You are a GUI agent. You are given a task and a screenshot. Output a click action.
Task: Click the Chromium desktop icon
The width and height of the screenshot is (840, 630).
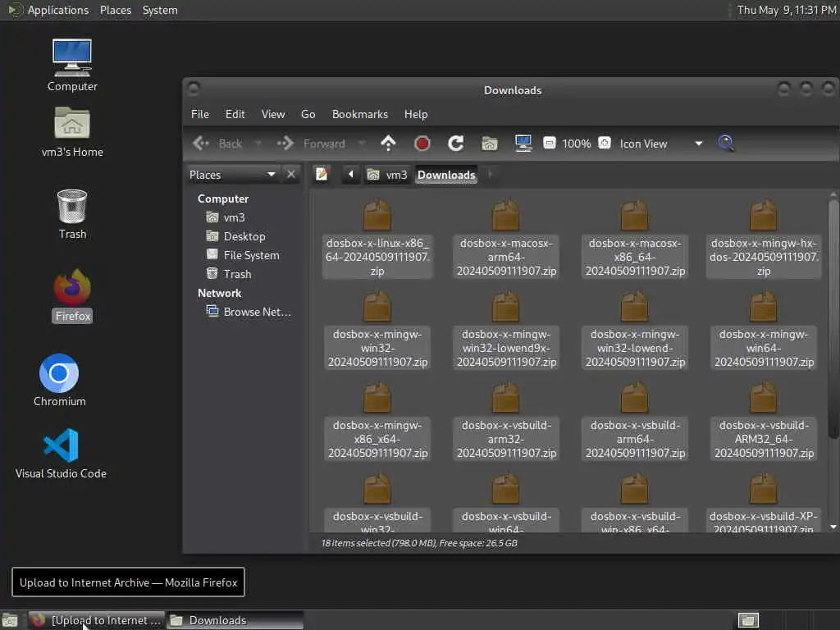pos(59,381)
